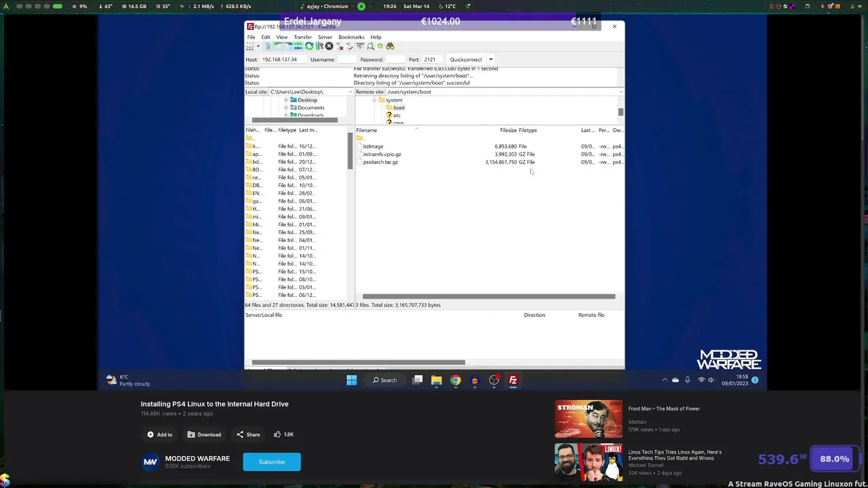Collapse the system folder in remote tree

[374, 100]
